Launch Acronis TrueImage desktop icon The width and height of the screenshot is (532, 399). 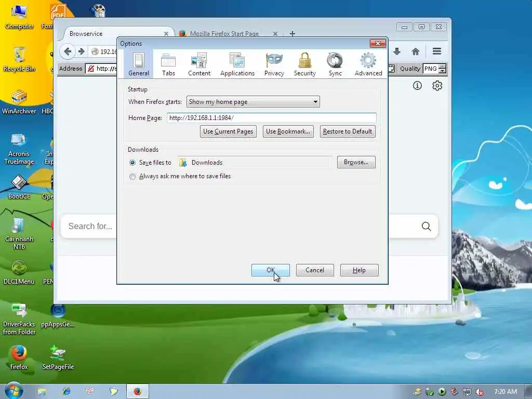click(19, 149)
